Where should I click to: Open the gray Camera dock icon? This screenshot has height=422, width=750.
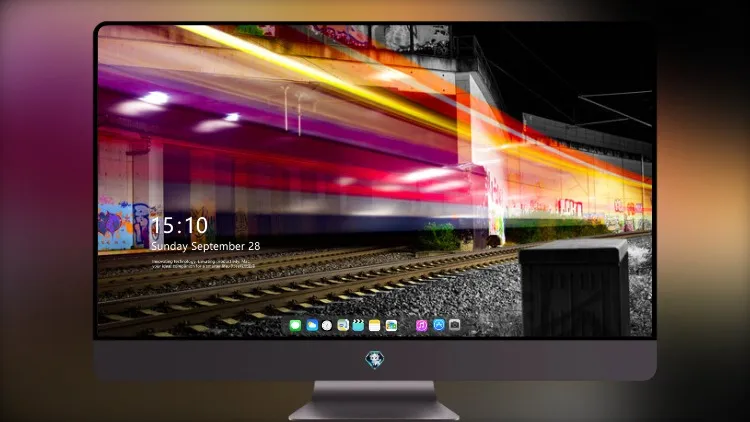click(x=455, y=325)
